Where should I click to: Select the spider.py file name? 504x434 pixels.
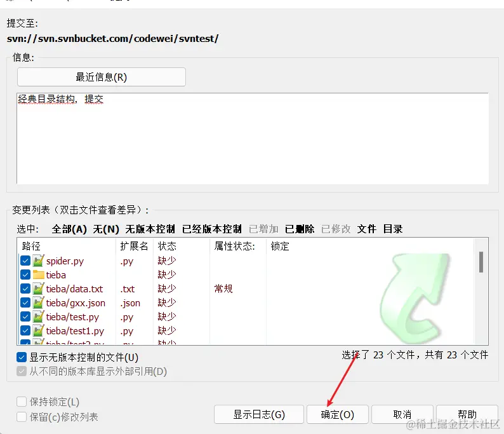point(65,261)
